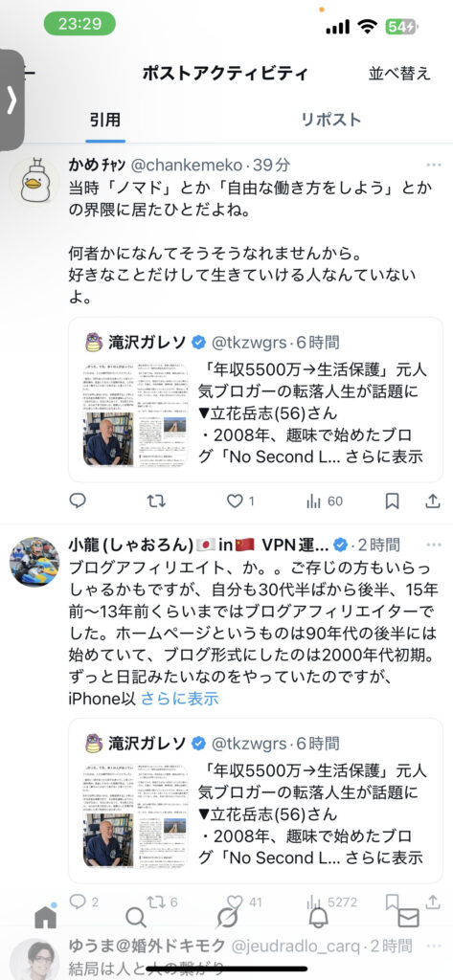Open Grok from the bottom navigation
This screenshot has width=453, height=980.
[x=226, y=918]
